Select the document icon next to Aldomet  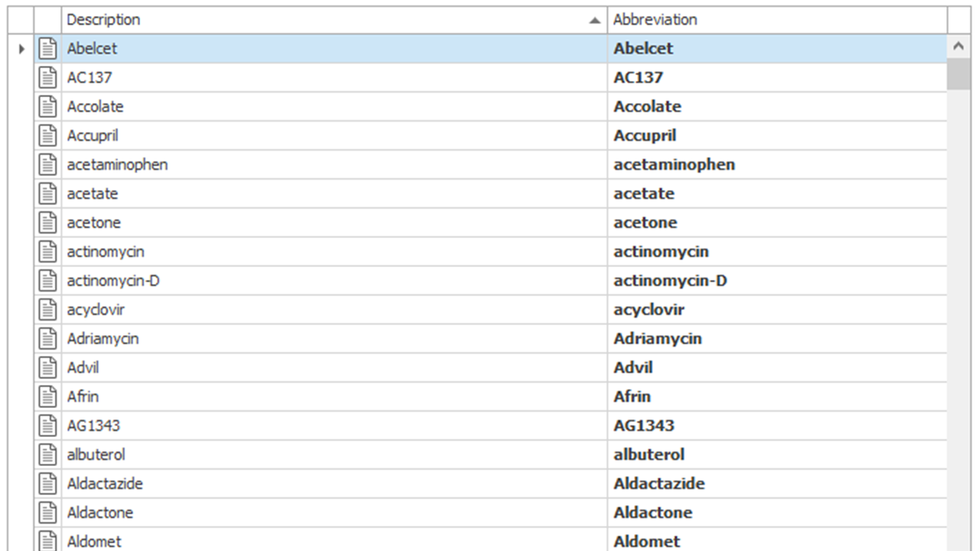(48, 540)
